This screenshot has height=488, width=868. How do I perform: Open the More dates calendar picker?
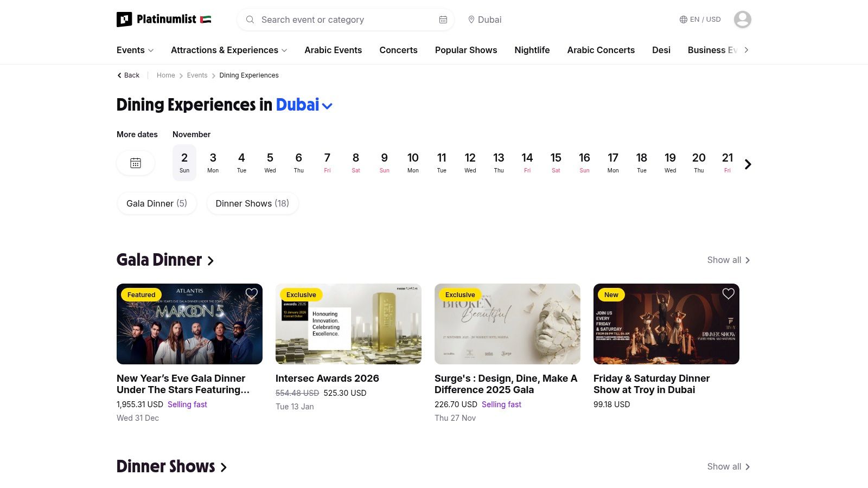(x=136, y=163)
